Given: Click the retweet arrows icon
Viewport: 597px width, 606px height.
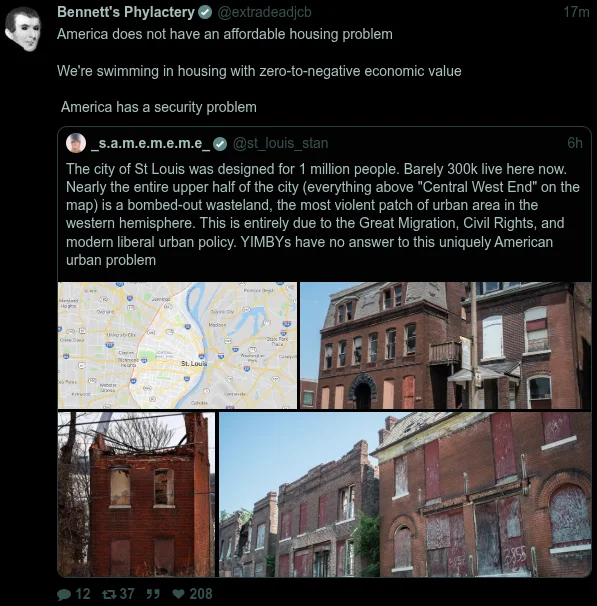Looking at the screenshot, I should click(109, 594).
